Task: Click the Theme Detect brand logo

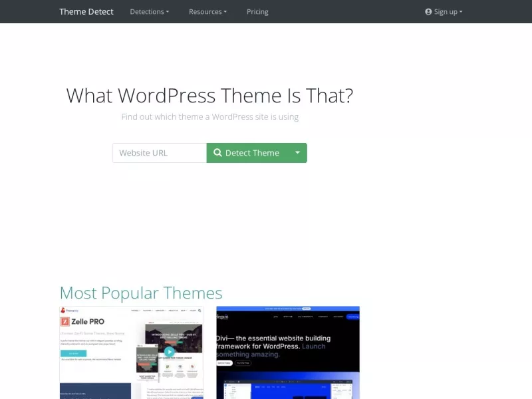Action: coord(86,11)
